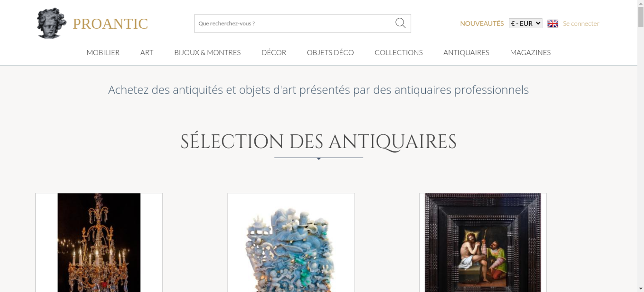This screenshot has width=644, height=292.
Task: Go to ANTIQUAIRES section
Action: click(x=466, y=52)
